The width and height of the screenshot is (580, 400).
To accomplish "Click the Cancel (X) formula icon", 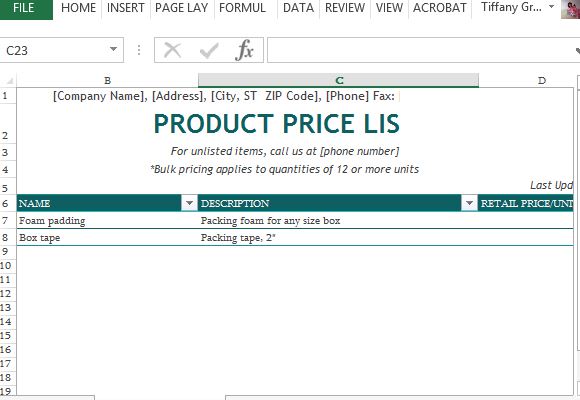I will pos(172,50).
